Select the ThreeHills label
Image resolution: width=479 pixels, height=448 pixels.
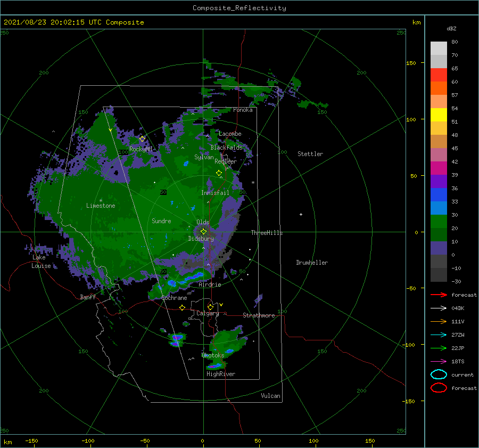tap(267, 233)
